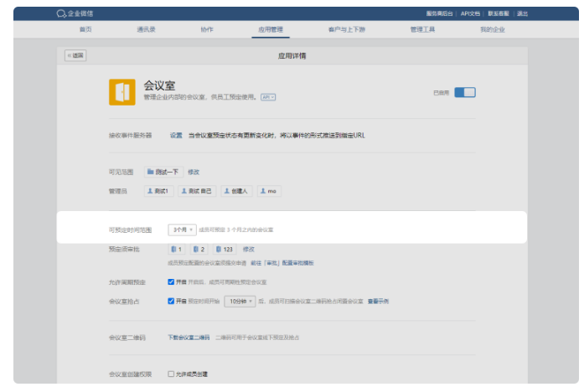The image size is (584, 392).
Task: Open the 客户与上下游 tab
Action: 347,29
